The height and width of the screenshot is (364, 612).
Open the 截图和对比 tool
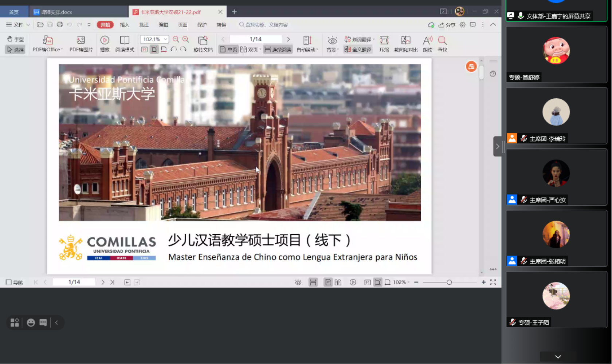[x=405, y=40]
